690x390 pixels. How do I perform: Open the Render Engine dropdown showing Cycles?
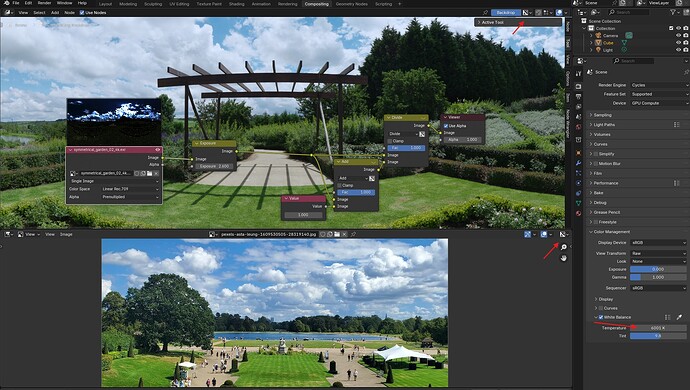(x=659, y=85)
